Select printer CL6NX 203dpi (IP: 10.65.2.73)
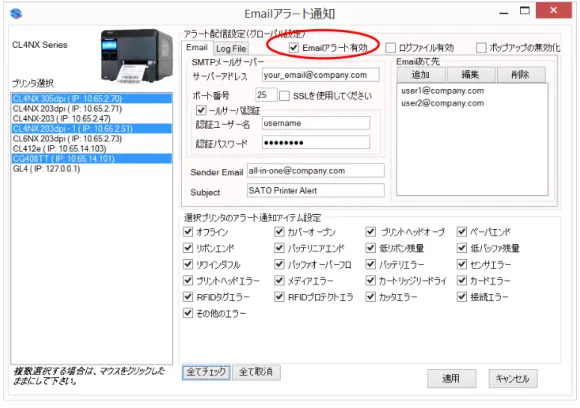Viewport: 580px width, 408px height. [x=92, y=138]
